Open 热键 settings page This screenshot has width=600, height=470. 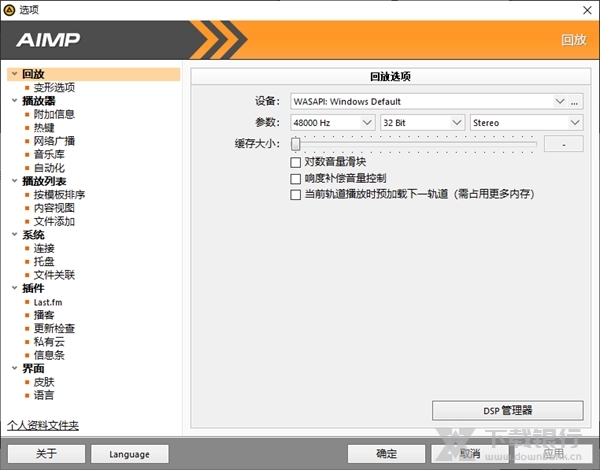[44, 128]
